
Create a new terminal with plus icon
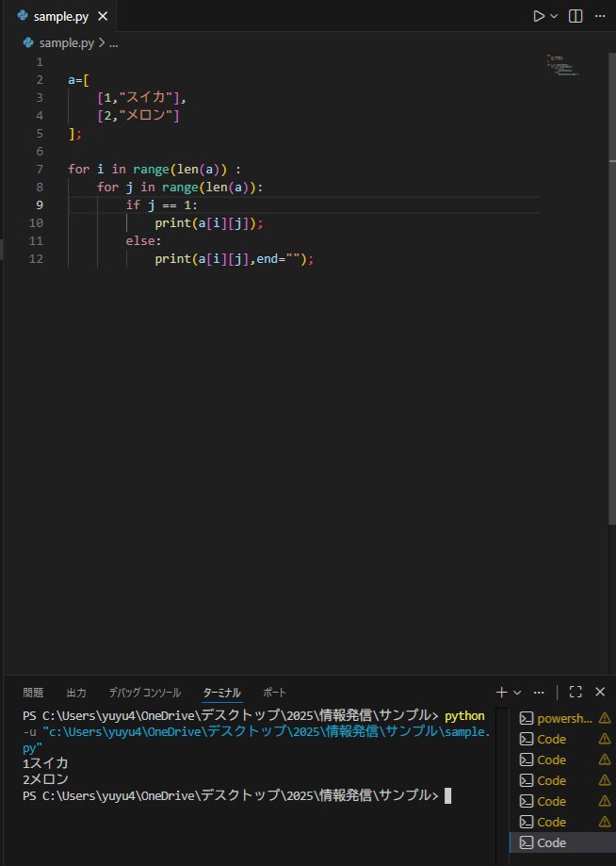(502, 692)
